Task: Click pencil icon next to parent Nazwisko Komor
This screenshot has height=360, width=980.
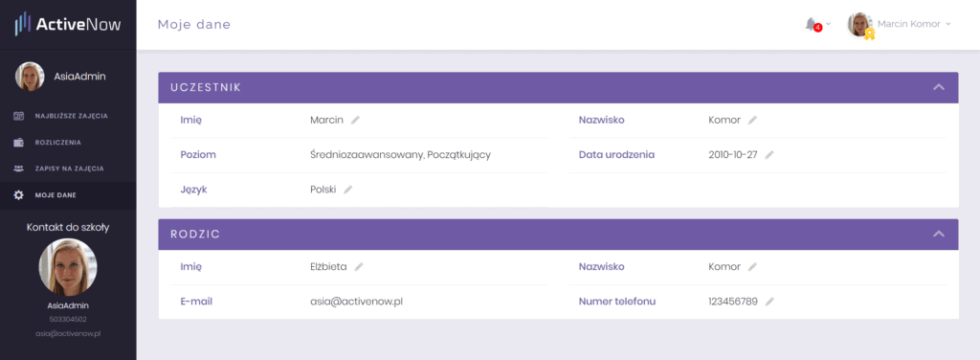Action: click(x=752, y=267)
